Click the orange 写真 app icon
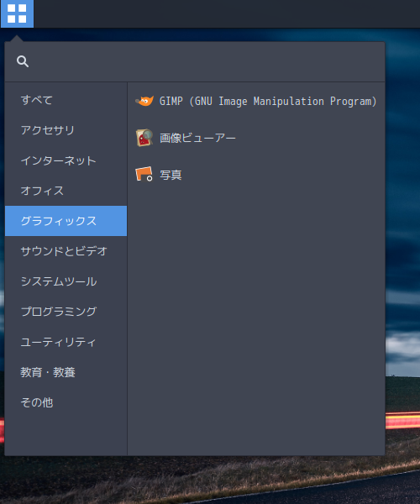 pyautogui.click(x=144, y=174)
